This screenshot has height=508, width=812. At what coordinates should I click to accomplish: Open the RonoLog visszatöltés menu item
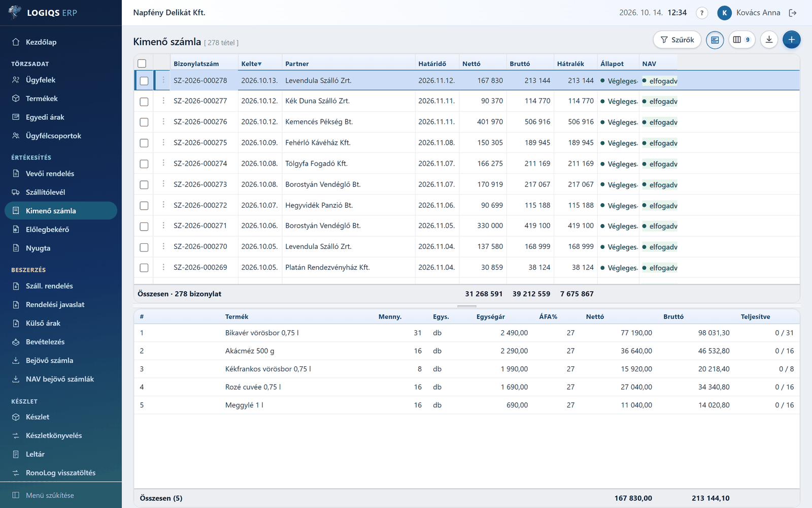(61, 473)
